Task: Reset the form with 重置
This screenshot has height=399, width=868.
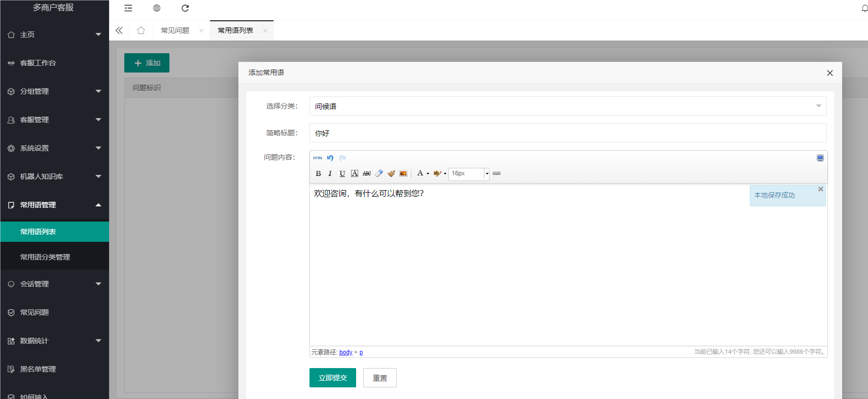Action: point(380,378)
